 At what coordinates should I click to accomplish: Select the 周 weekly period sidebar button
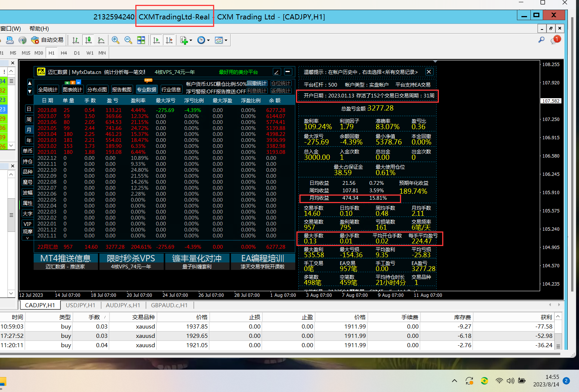[29, 119]
